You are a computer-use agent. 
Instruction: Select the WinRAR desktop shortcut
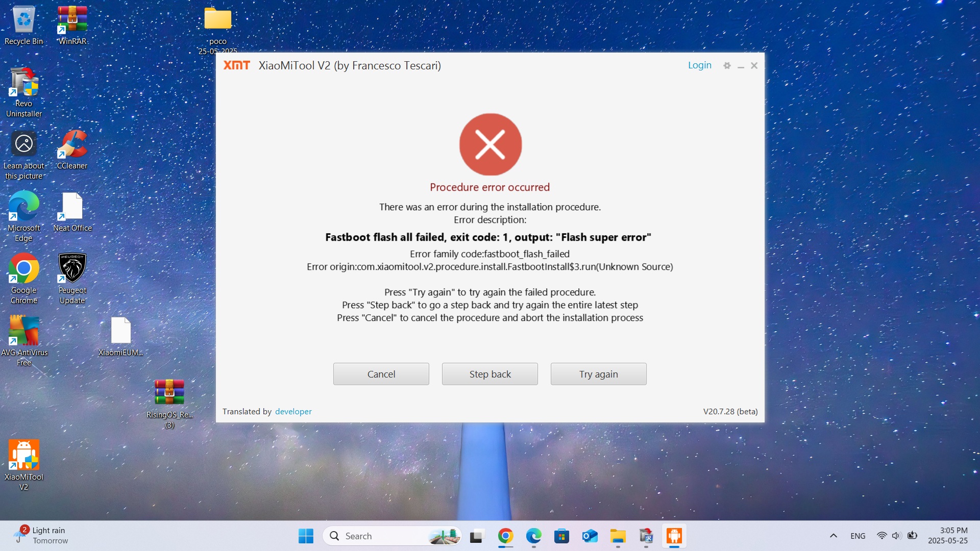[x=72, y=26]
